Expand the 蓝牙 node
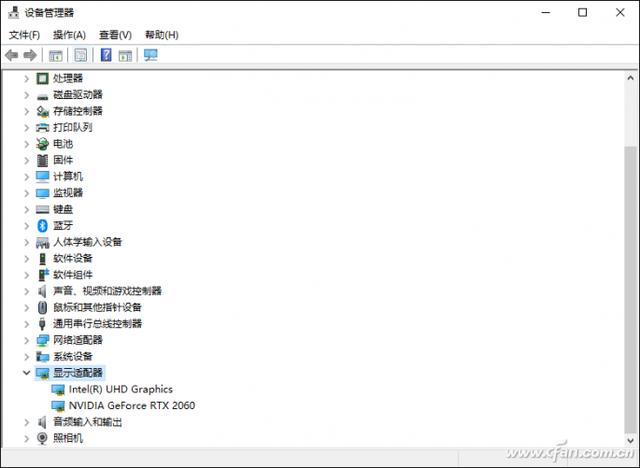 click(27, 226)
